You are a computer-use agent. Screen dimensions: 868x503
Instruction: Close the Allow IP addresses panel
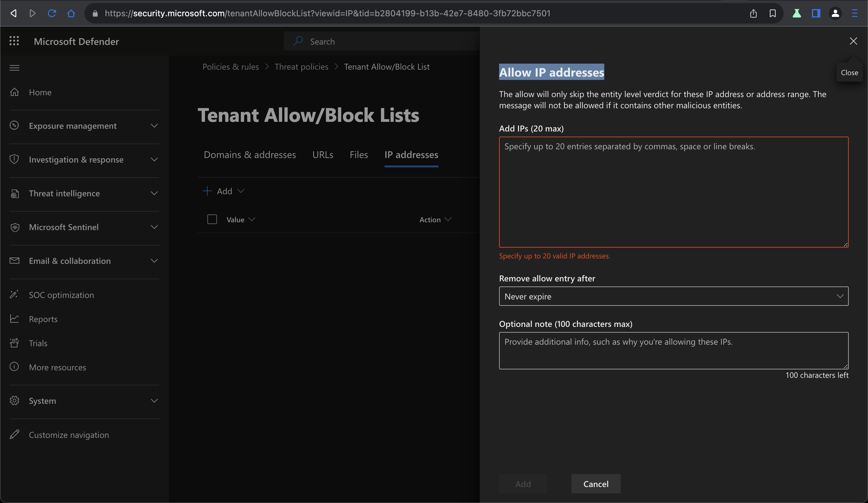point(853,41)
